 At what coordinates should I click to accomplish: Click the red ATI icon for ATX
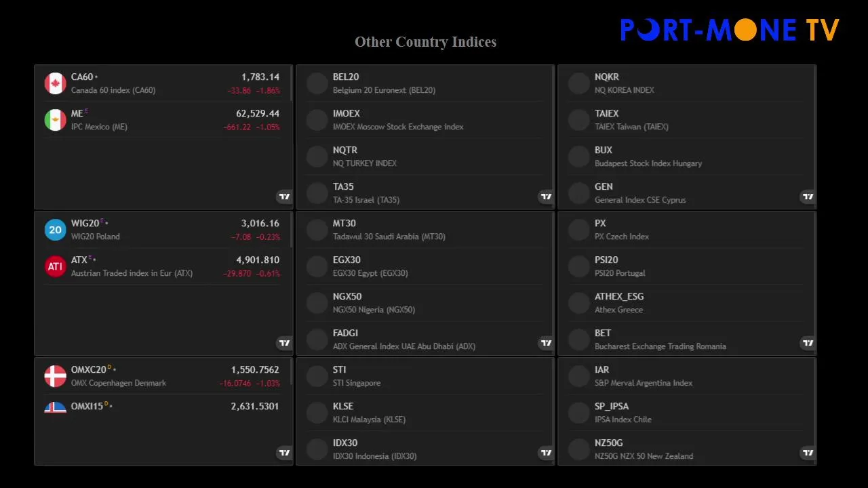tap(55, 266)
